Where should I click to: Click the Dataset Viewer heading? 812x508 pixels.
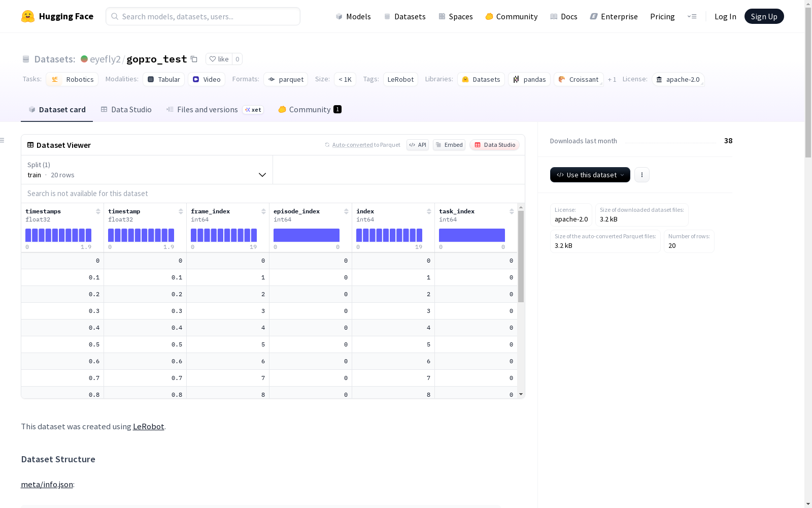(x=63, y=145)
